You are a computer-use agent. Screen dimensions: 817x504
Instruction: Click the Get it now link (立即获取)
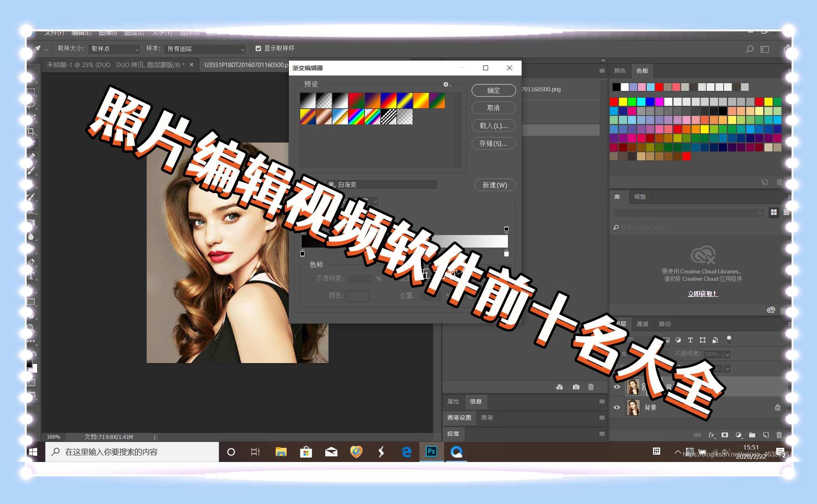(702, 294)
